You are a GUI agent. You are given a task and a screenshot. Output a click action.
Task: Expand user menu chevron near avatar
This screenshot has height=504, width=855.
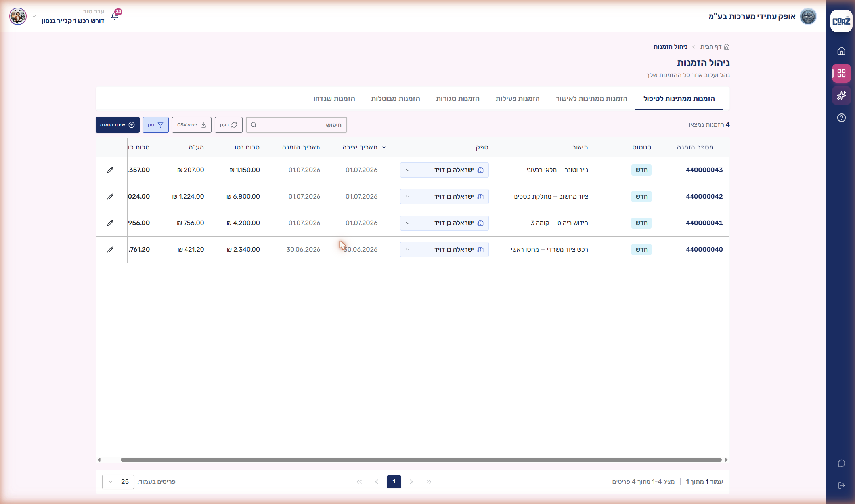tap(34, 16)
